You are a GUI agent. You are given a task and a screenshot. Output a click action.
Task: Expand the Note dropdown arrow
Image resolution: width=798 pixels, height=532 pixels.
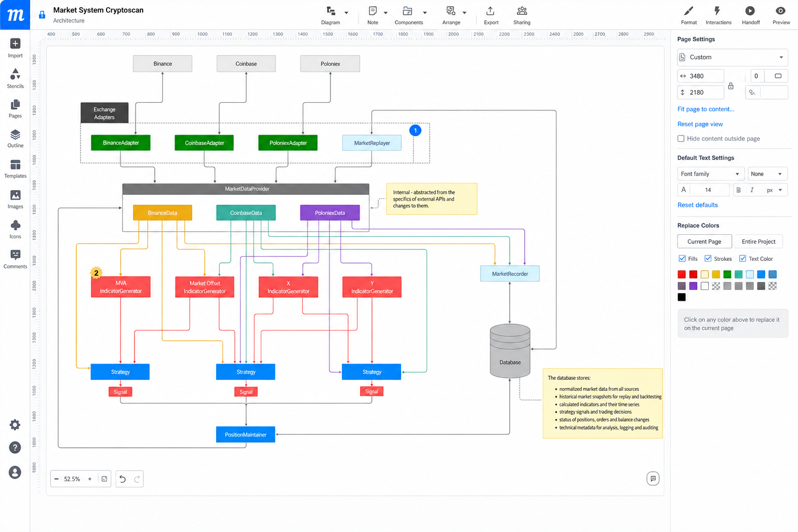coord(385,13)
